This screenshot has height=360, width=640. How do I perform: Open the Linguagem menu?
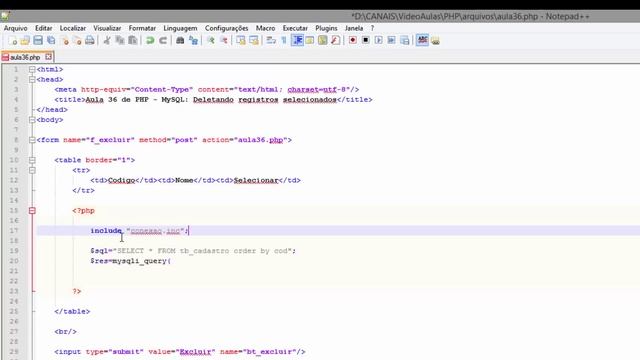(x=180, y=28)
